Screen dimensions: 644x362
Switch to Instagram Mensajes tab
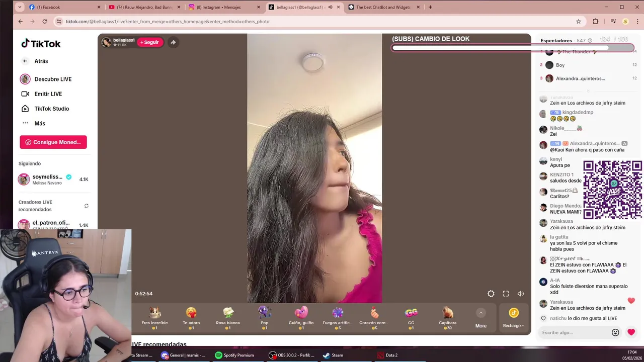point(223,7)
